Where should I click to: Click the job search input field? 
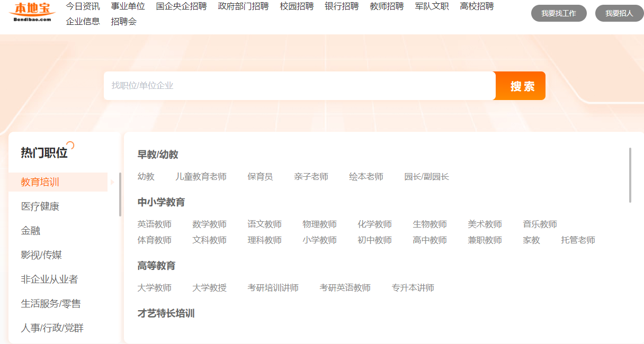coord(297,85)
